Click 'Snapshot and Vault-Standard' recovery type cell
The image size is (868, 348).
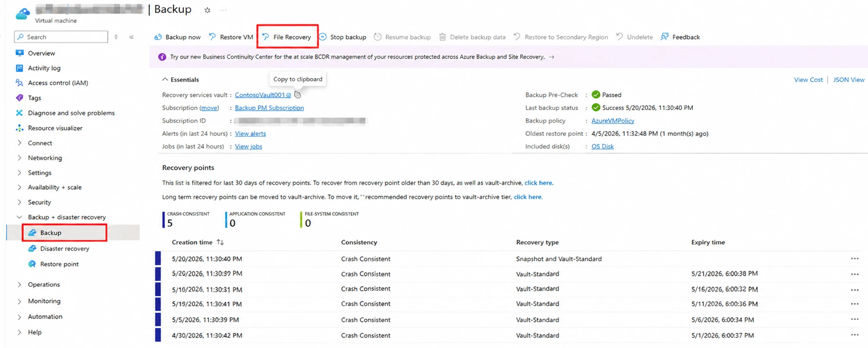point(559,259)
